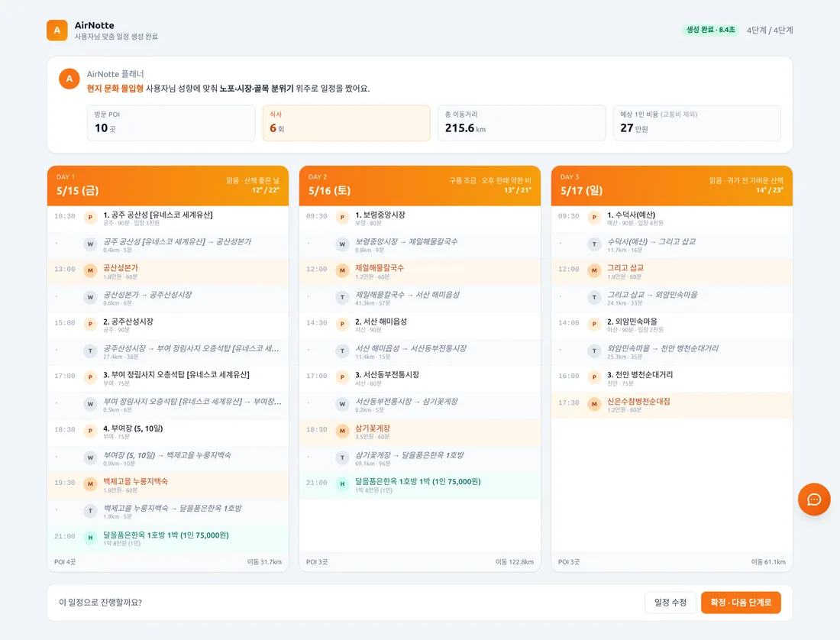Click P icon beside 서산동부전통시장

click(342, 377)
